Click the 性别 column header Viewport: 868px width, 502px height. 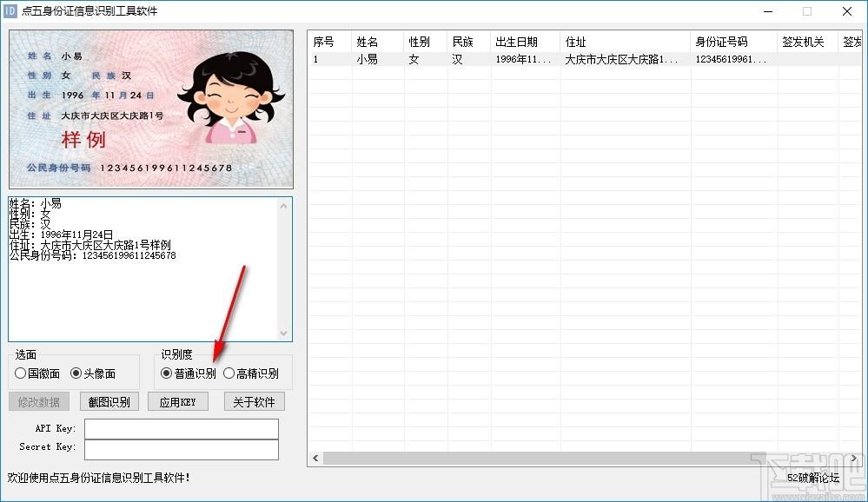(x=425, y=42)
